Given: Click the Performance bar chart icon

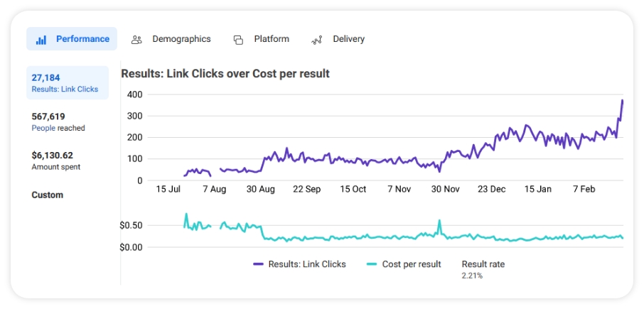Looking at the screenshot, I should click(x=41, y=40).
